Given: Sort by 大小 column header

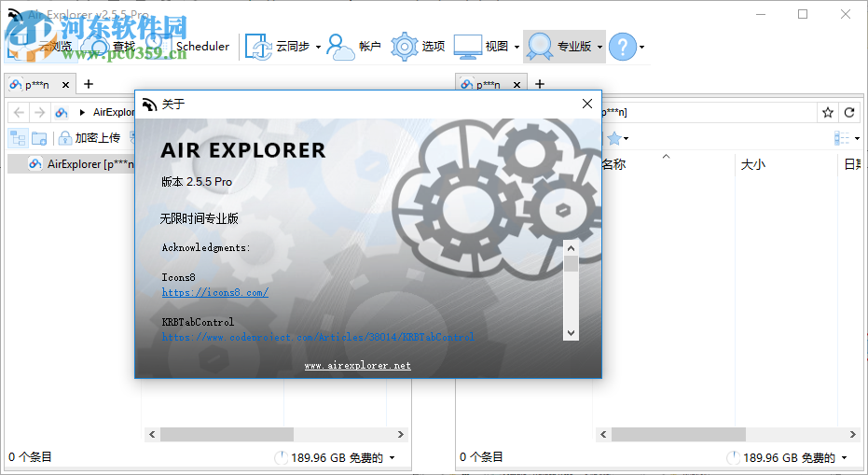Looking at the screenshot, I should click(753, 164).
